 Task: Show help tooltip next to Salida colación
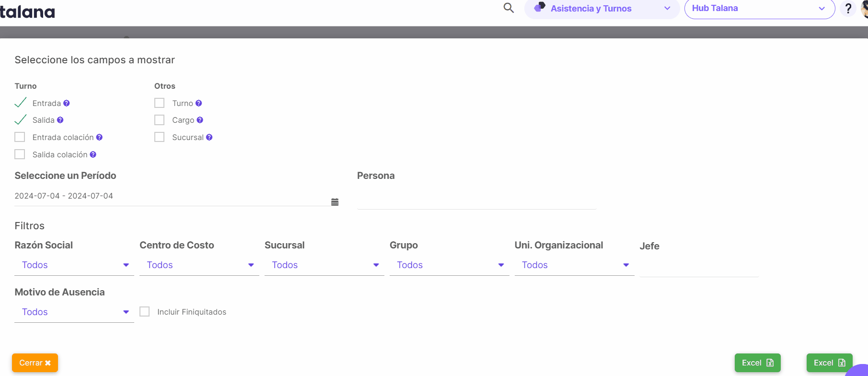[93, 154]
